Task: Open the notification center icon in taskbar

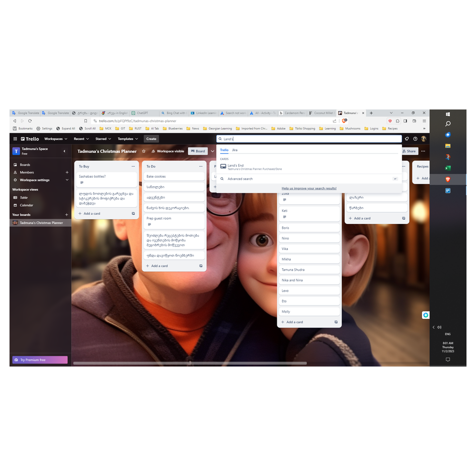Action: pyautogui.click(x=448, y=359)
